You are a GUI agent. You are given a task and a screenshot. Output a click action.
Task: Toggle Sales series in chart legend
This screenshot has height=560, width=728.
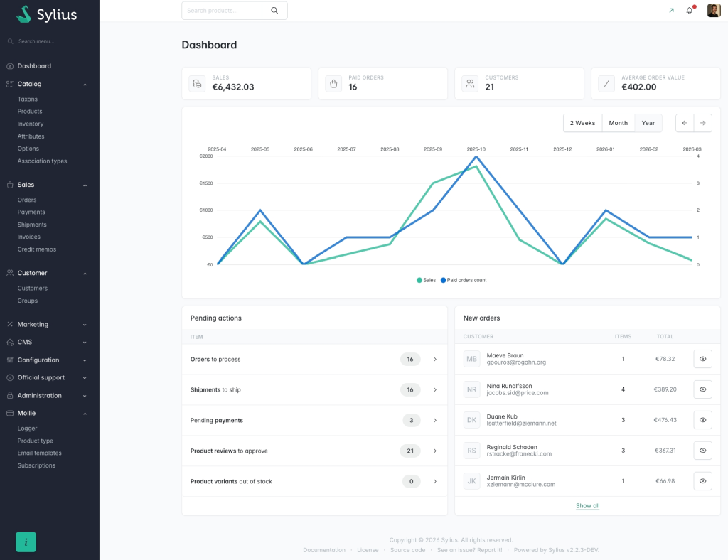[427, 280]
